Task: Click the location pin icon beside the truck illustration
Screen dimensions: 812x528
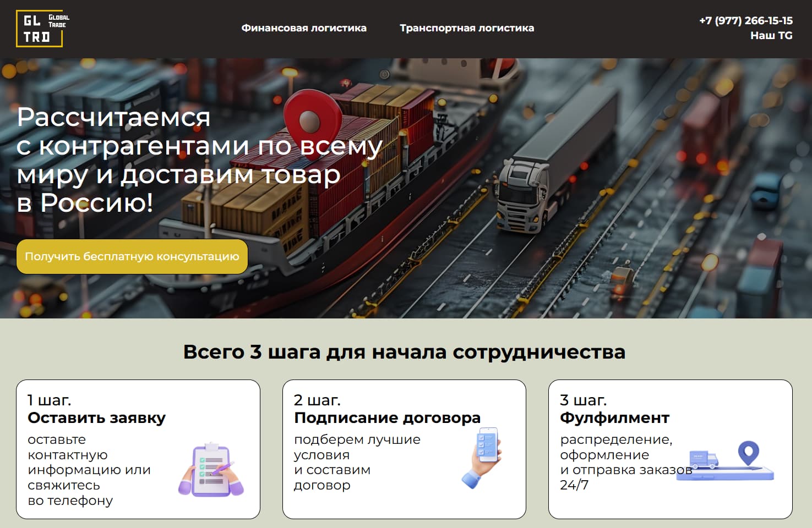Action: tap(749, 452)
